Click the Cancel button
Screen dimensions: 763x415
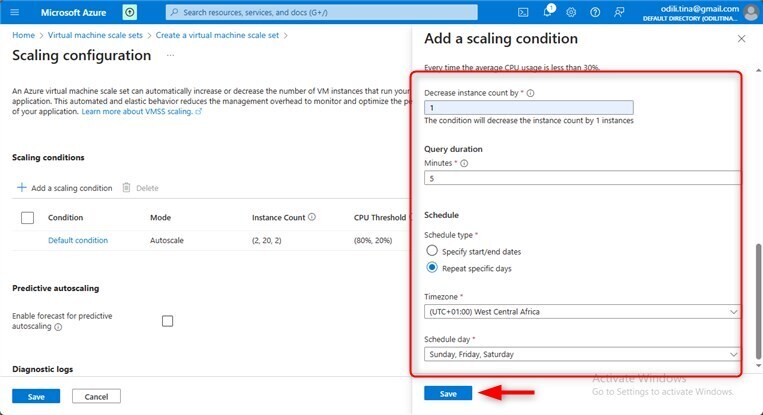click(96, 397)
